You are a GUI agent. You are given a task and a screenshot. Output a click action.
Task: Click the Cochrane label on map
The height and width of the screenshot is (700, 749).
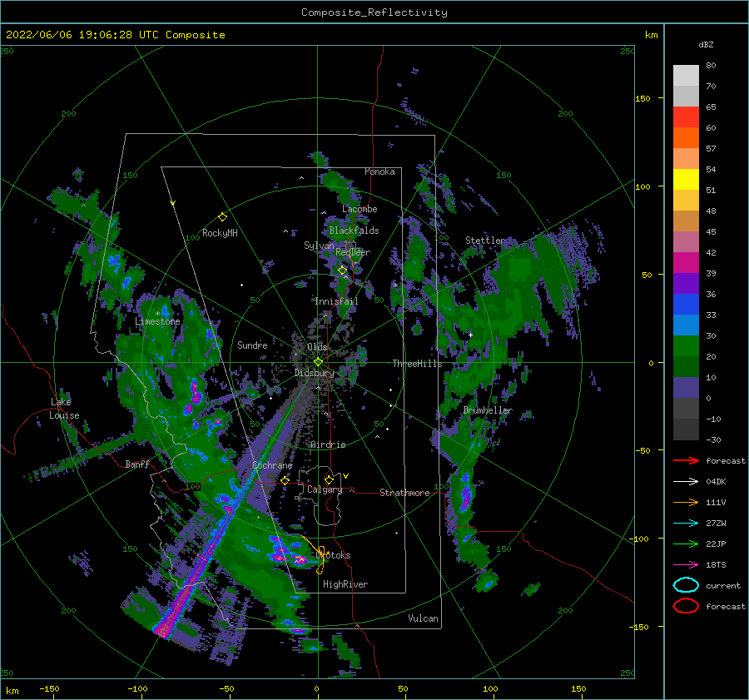[x=272, y=465]
